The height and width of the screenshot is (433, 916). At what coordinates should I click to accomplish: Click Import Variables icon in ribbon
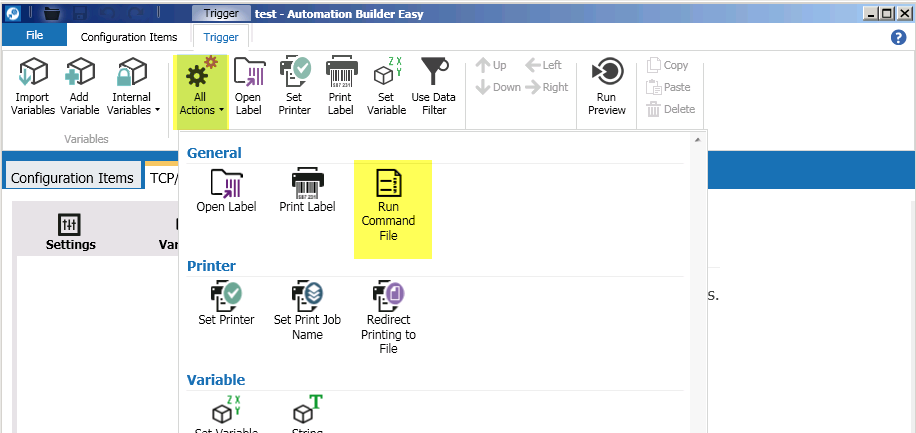tap(33, 87)
